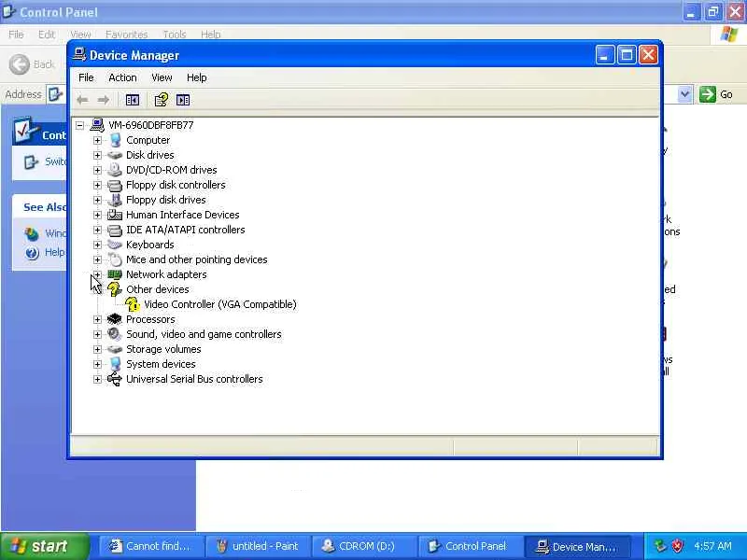Expand the DVD/CD-ROM drives category
The image size is (747, 560).
pos(97,170)
